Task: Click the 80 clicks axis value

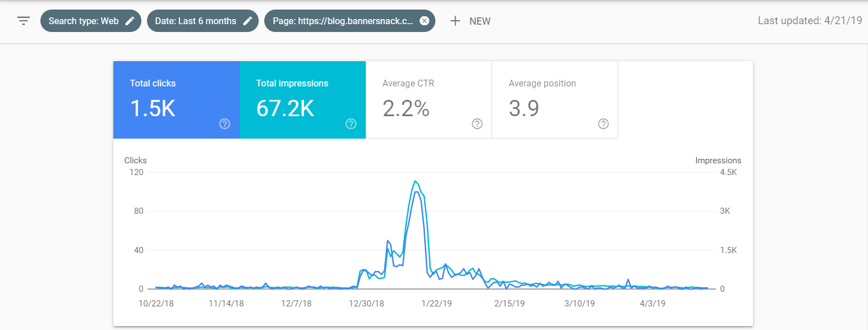Action: [139, 211]
